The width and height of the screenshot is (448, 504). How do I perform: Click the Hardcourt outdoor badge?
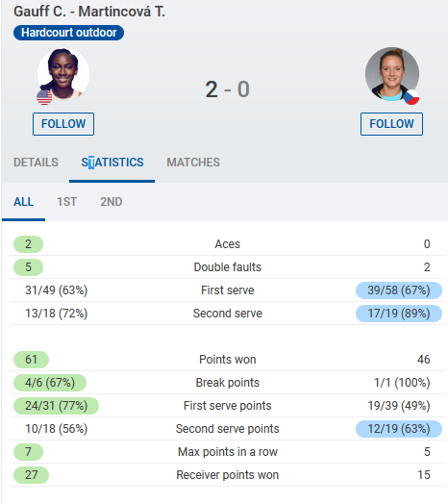[x=68, y=33]
